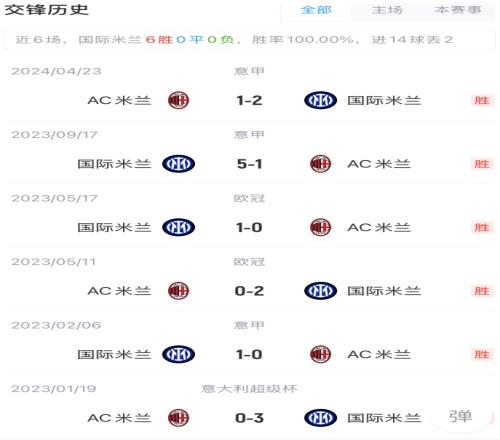Click AC Milan crest in 2024/04/23 match

coord(179,100)
